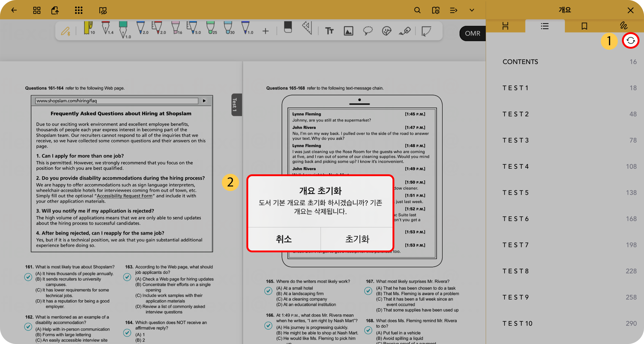Screen dimensions: 644x344
Task: Insert an image with picture tool
Action: pos(348,31)
